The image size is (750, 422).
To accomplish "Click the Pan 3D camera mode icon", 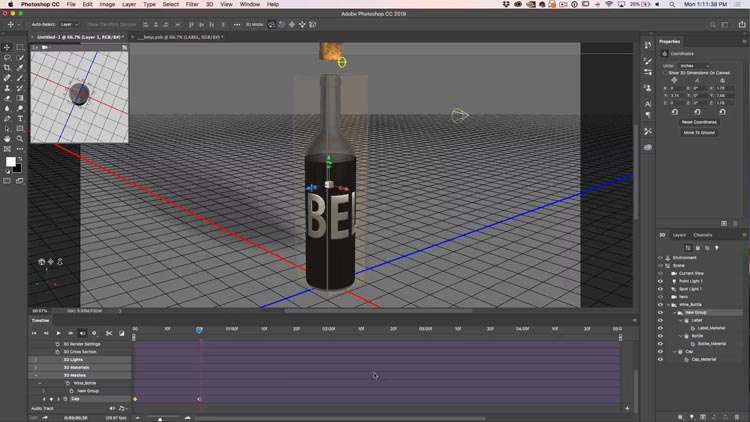I will pyautogui.click(x=292, y=24).
